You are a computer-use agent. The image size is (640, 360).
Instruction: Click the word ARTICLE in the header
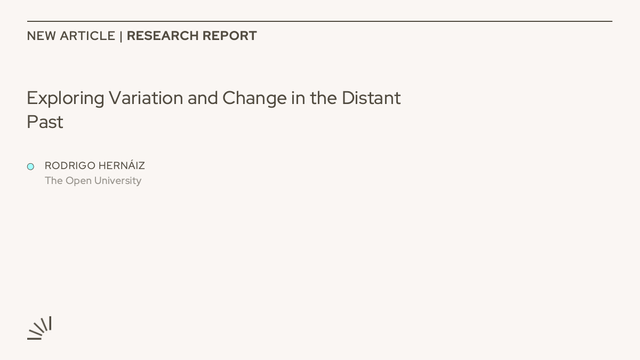point(88,36)
